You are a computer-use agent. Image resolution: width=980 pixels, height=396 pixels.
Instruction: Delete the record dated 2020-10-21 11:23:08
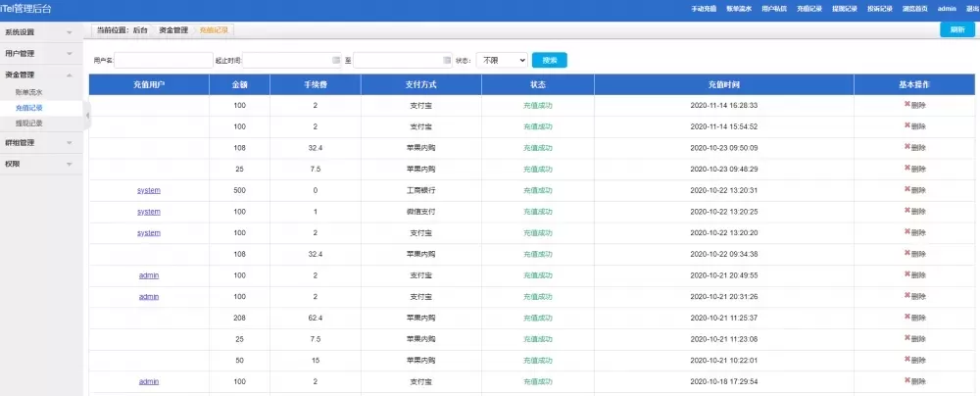[x=915, y=339]
